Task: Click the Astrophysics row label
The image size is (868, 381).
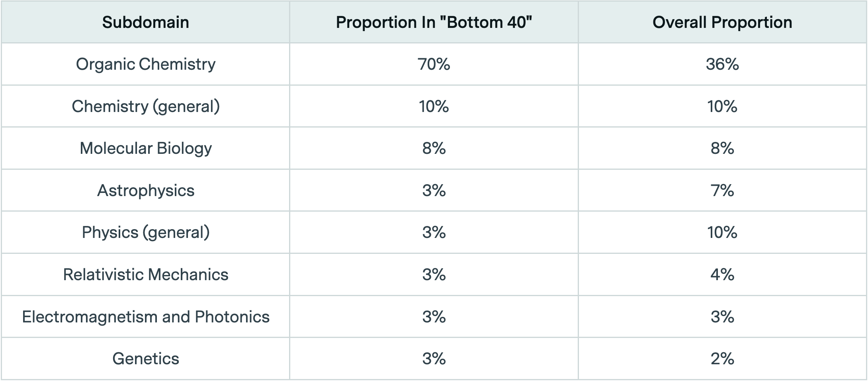Action: pos(145,190)
